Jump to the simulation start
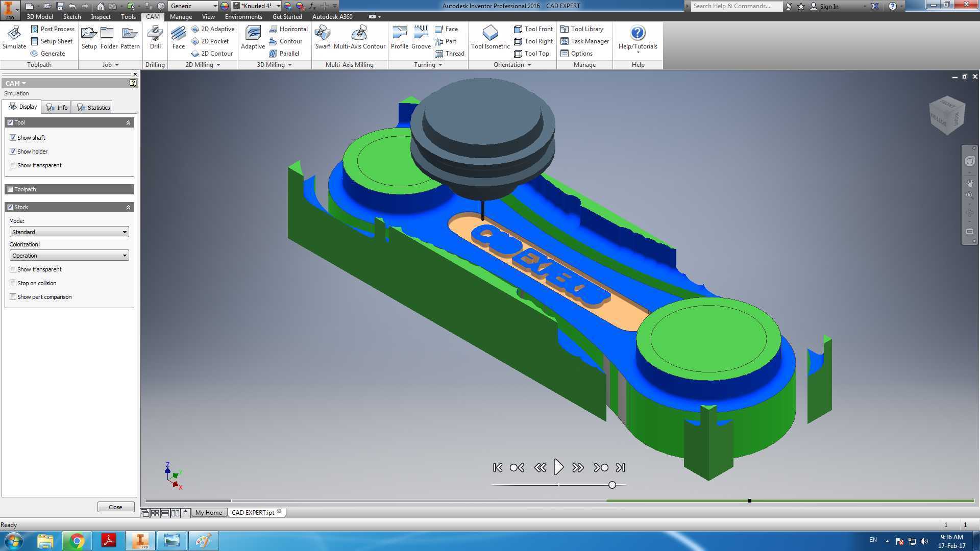 click(x=498, y=467)
